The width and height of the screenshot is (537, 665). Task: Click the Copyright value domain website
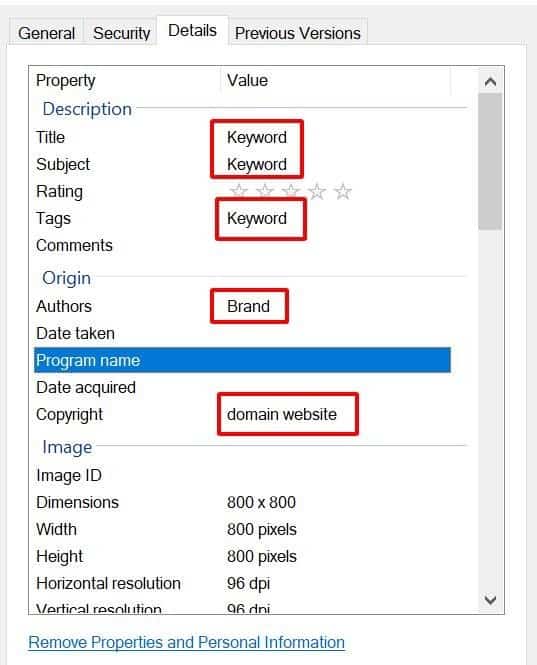pos(282,414)
